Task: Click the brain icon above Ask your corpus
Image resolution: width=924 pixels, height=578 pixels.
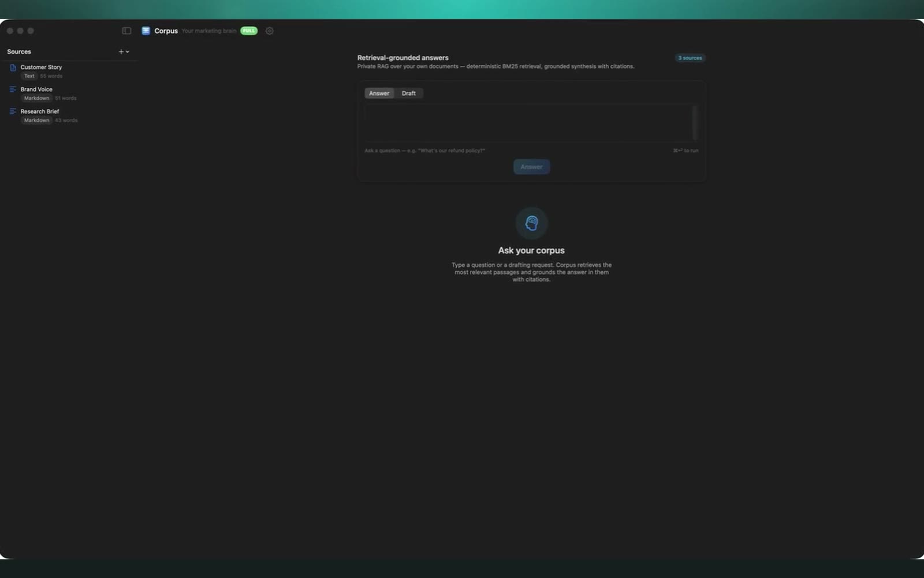Action: [531, 223]
